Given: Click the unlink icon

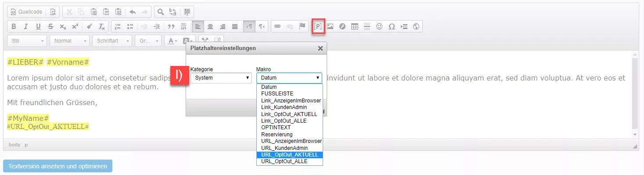Looking at the screenshot, I should (290, 26).
